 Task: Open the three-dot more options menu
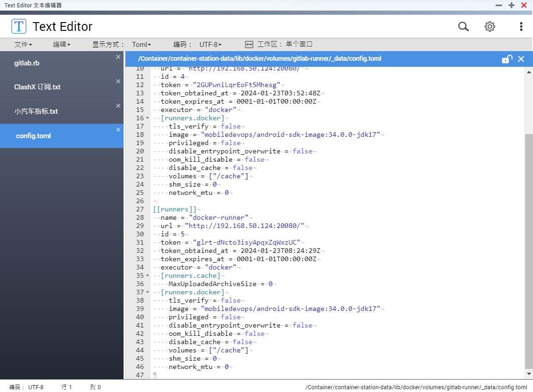pos(521,27)
